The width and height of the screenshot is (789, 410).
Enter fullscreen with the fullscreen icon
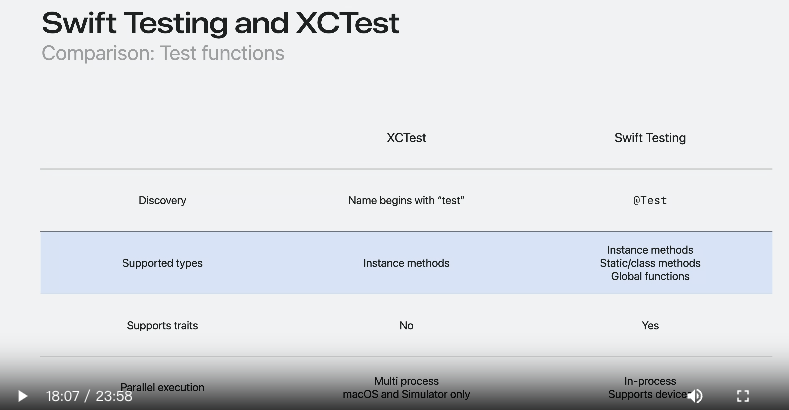coord(743,396)
